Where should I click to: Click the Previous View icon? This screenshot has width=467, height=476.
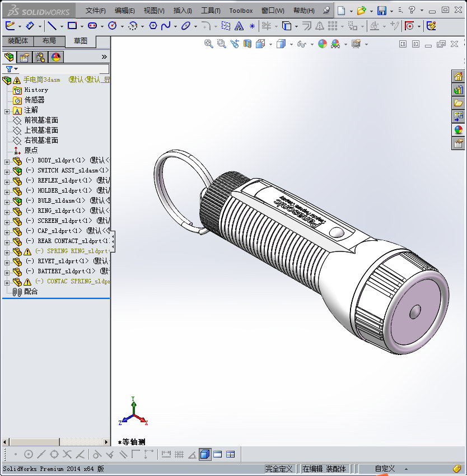[x=235, y=44]
